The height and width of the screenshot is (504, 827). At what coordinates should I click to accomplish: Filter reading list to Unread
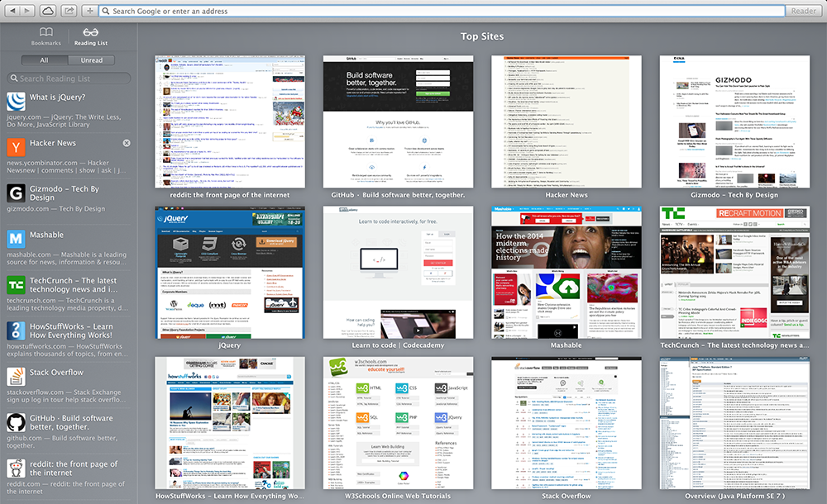(x=91, y=60)
